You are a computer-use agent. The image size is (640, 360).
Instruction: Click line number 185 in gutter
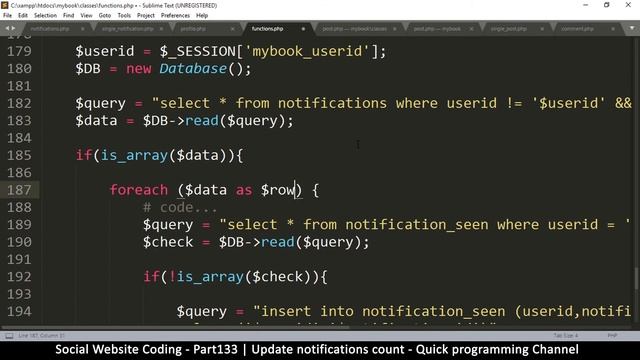pos(19,156)
